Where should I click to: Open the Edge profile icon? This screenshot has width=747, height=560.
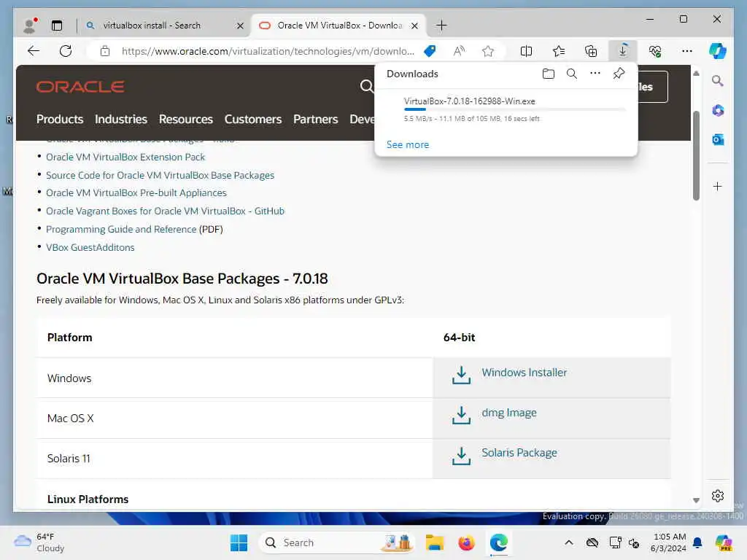click(30, 26)
